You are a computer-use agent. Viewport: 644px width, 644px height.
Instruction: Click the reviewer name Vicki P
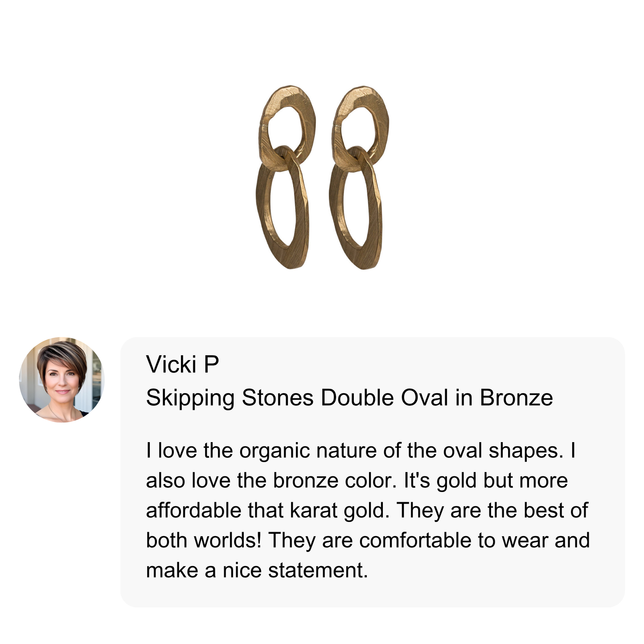[x=182, y=365]
